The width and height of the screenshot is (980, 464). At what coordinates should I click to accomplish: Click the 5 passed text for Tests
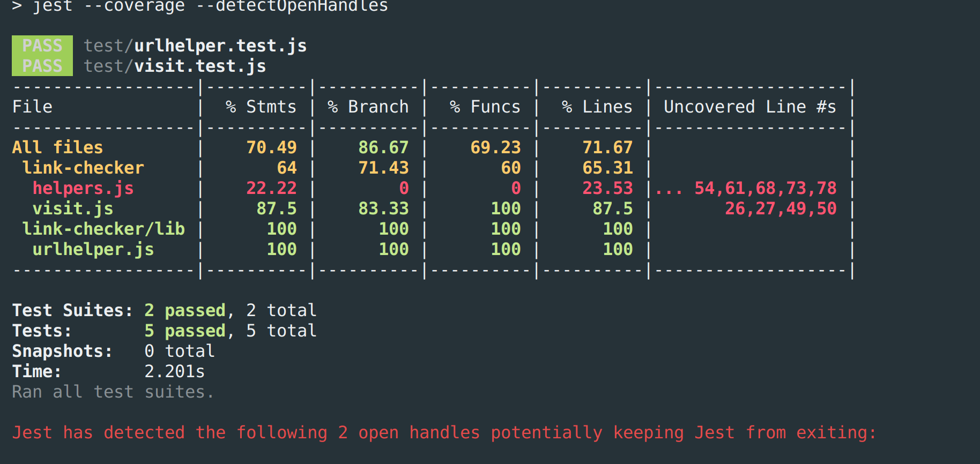185,331
